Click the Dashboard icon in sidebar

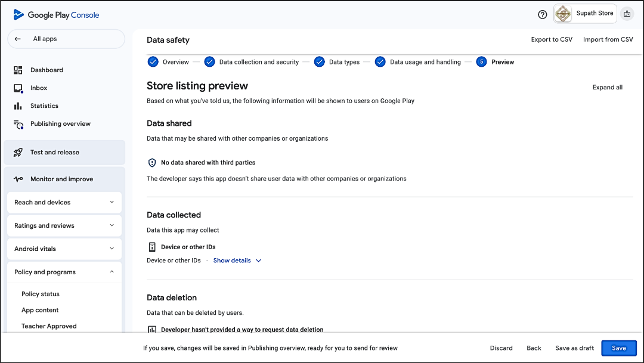[18, 70]
